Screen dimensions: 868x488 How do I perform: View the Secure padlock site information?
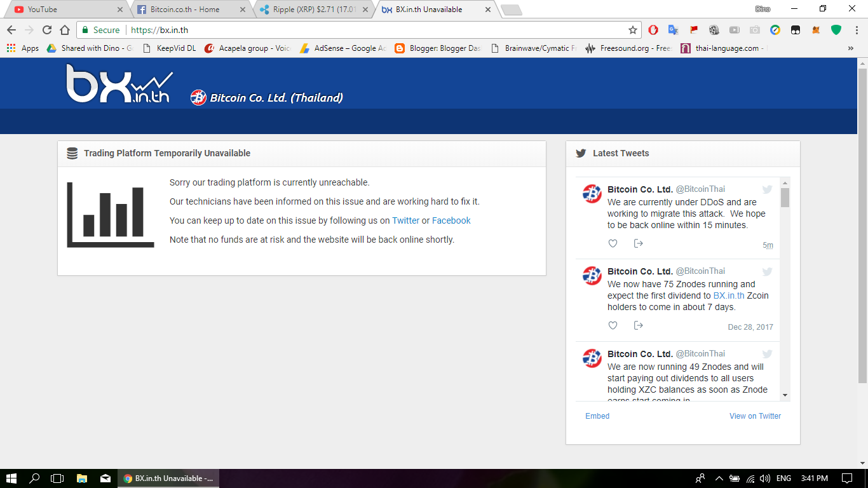pos(101,30)
